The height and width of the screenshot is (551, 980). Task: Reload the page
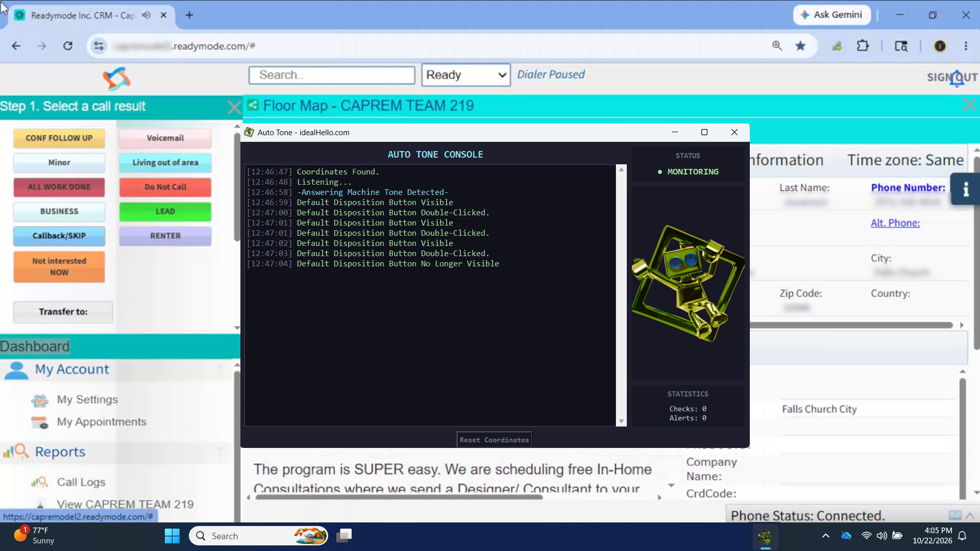pos(68,46)
